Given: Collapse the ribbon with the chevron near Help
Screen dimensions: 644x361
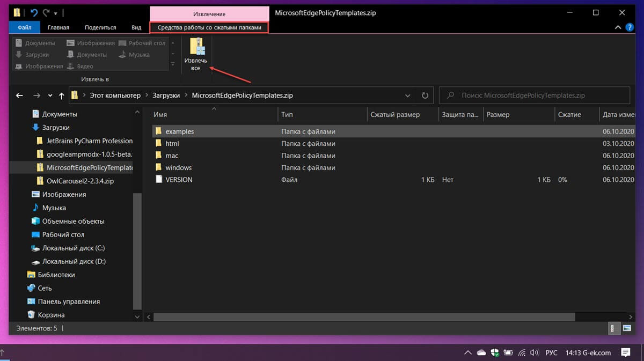Looking at the screenshot, I should click(x=618, y=27).
